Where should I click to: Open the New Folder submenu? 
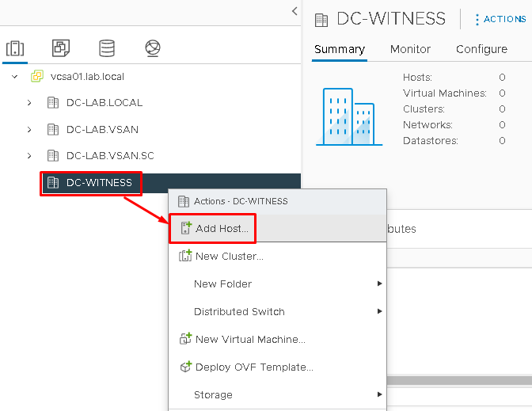[288, 284]
